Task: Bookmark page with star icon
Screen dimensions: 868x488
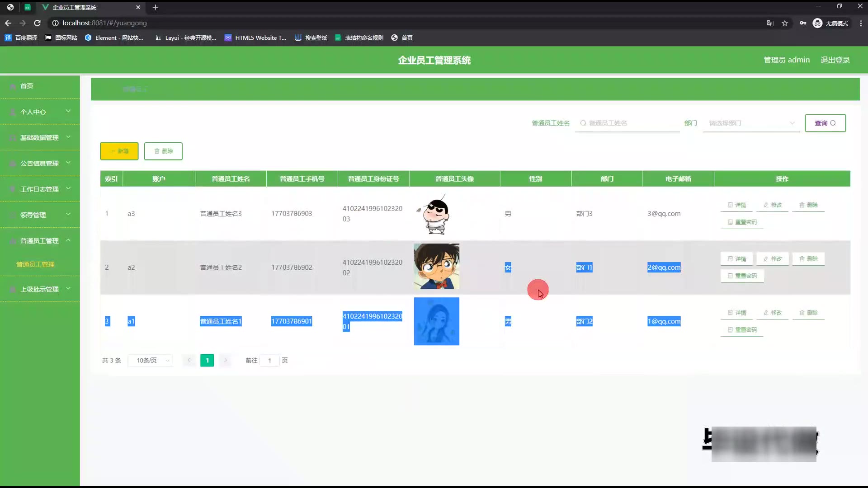Action: 785,23
